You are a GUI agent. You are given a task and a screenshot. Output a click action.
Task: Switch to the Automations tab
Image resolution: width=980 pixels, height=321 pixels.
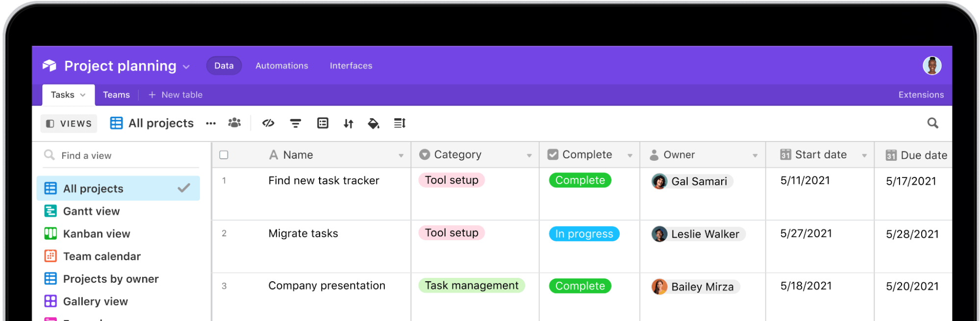[281, 66]
